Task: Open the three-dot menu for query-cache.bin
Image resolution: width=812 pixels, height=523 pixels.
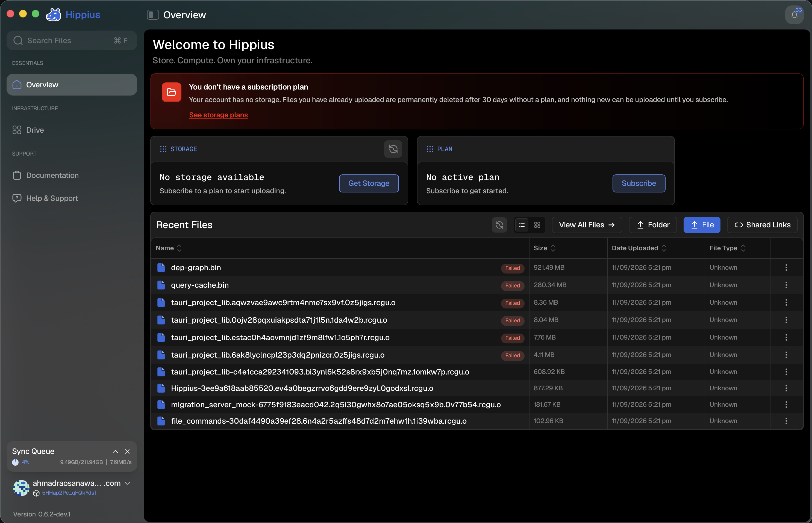Action: pos(786,285)
